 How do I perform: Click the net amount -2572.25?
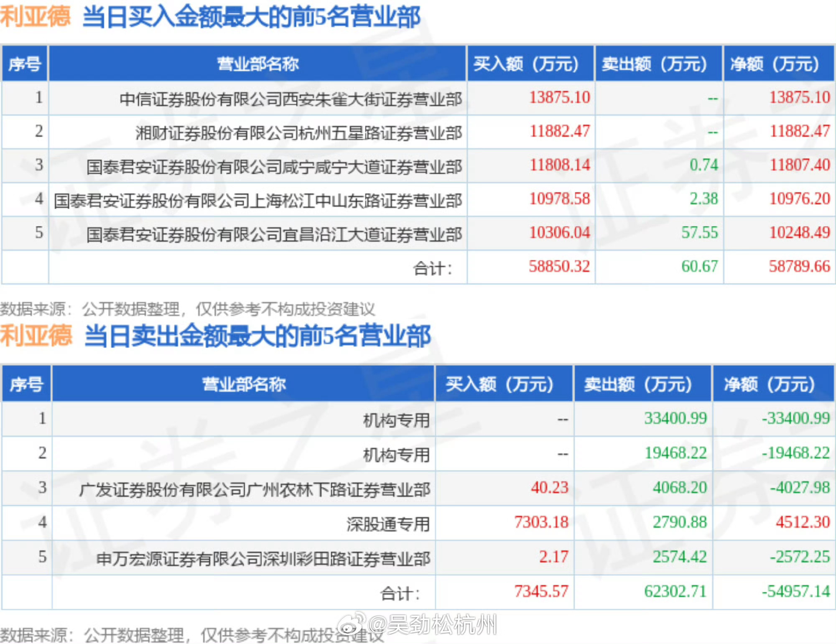coord(800,557)
